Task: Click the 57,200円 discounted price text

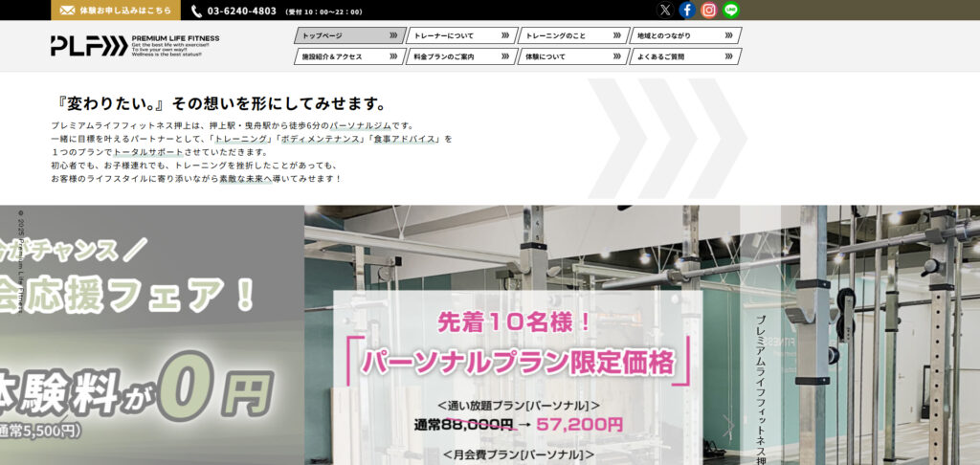Action: 580,423
